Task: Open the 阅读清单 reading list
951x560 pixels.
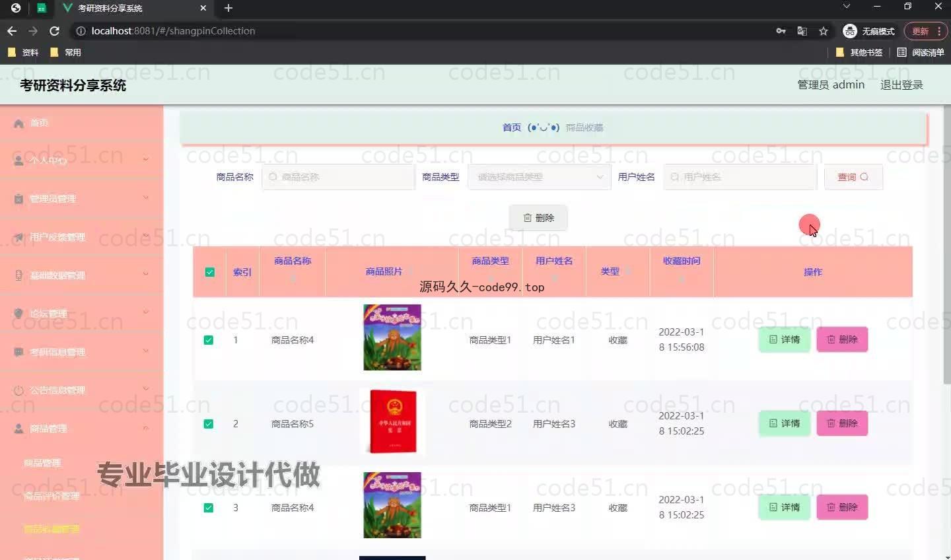Action: tap(921, 52)
